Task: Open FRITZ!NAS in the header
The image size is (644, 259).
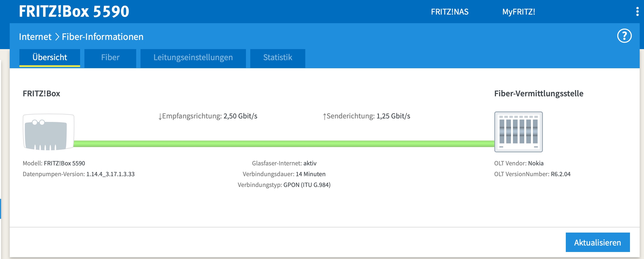Action: (450, 12)
